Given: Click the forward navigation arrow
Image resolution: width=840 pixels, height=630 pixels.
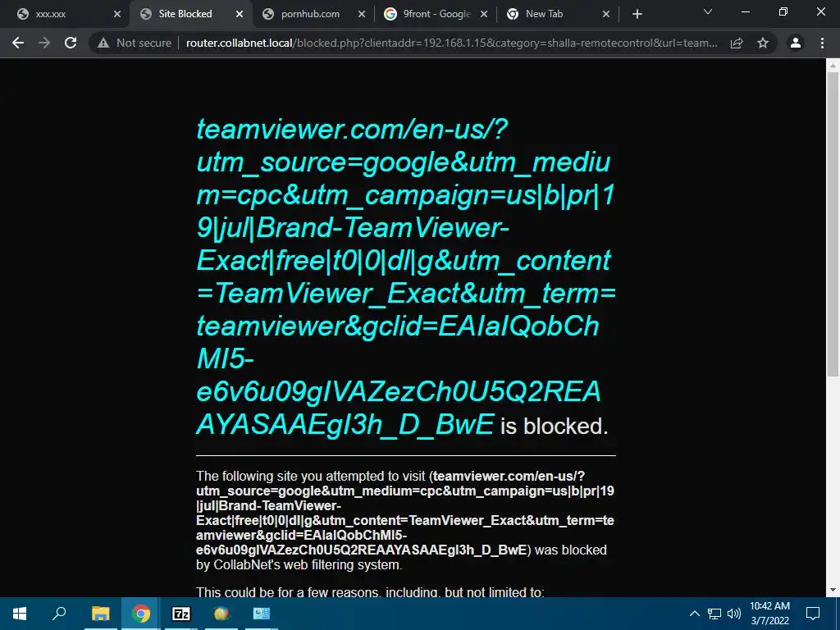Looking at the screenshot, I should point(44,43).
